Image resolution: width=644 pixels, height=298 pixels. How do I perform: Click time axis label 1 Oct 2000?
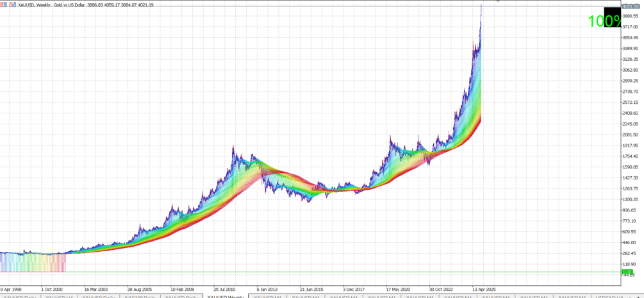52,289
